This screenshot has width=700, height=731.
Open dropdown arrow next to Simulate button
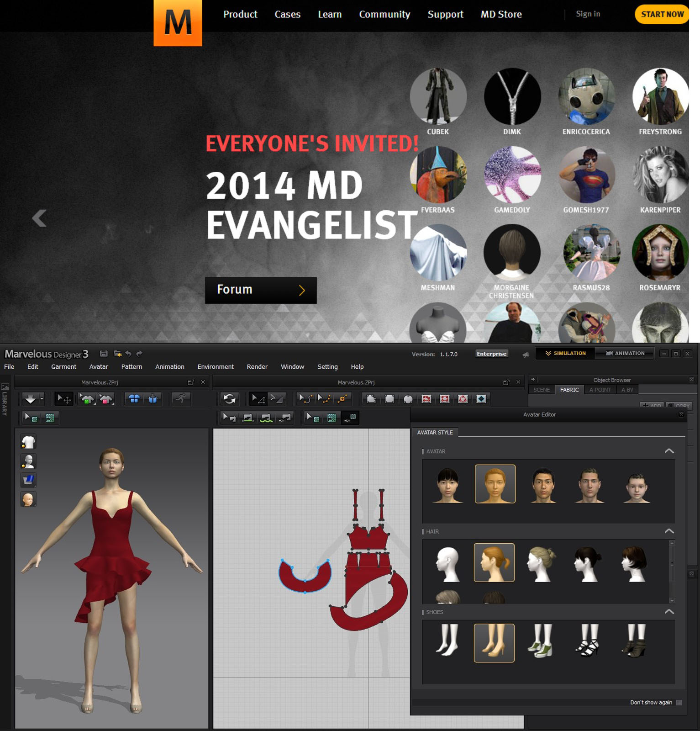click(x=42, y=399)
